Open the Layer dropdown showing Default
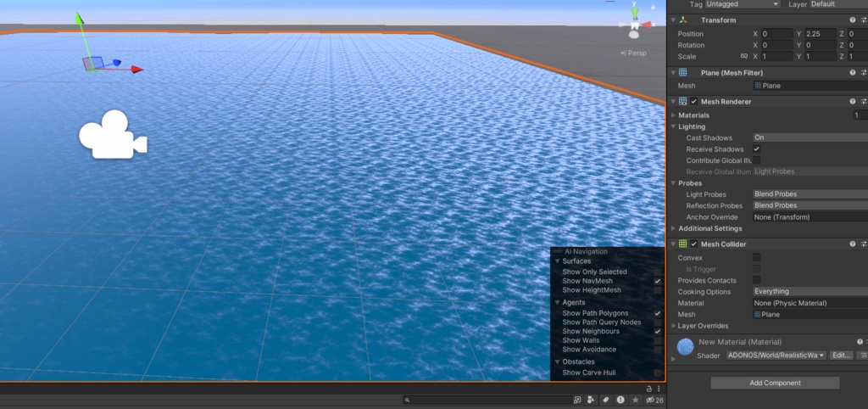 pyautogui.click(x=838, y=4)
